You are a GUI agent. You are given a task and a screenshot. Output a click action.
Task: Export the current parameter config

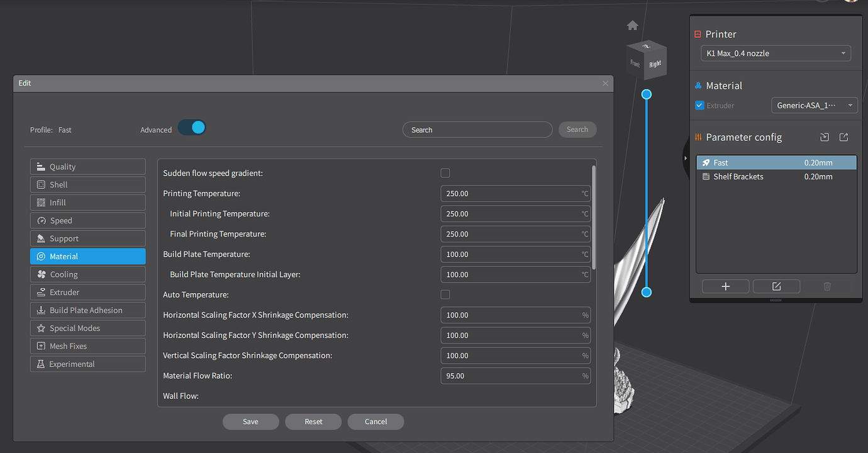pos(843,137)
